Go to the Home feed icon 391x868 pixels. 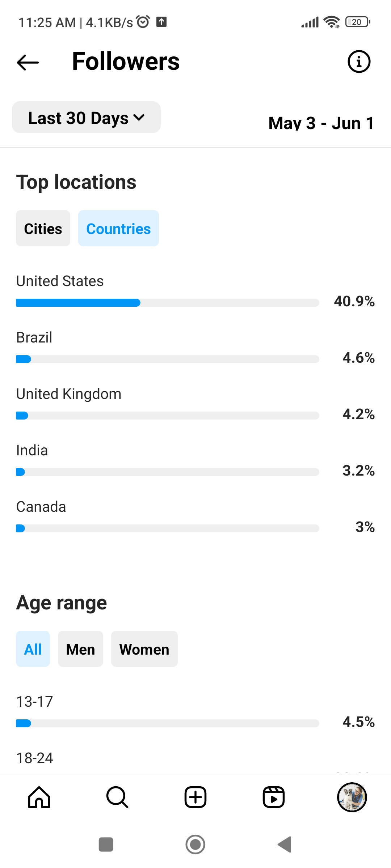pos(39,797)
